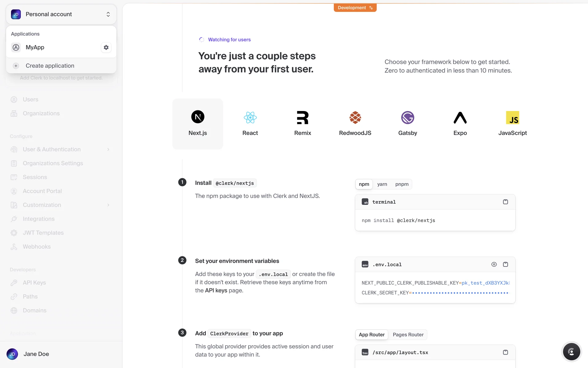Switch to the Pages Router tab

(408, 335)
